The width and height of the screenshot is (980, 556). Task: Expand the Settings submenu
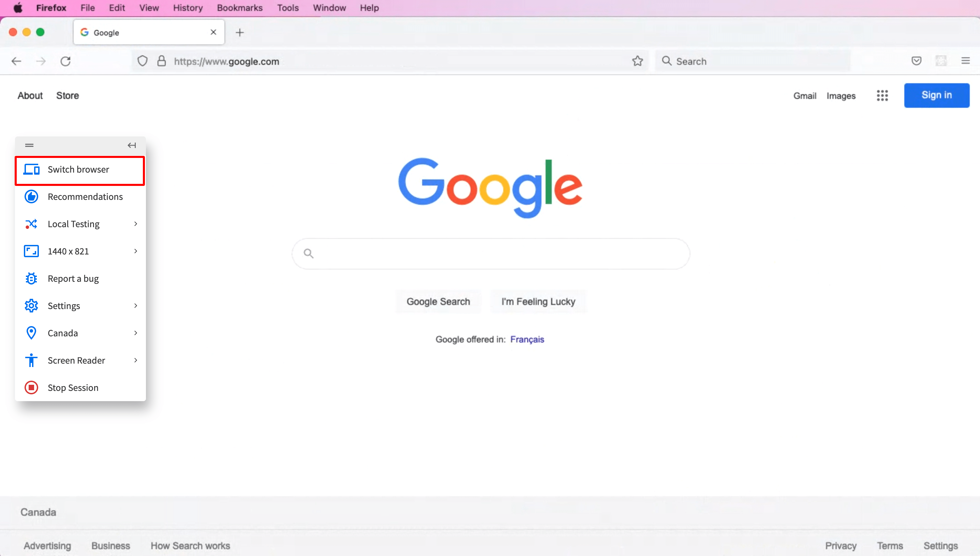(135, 306)
